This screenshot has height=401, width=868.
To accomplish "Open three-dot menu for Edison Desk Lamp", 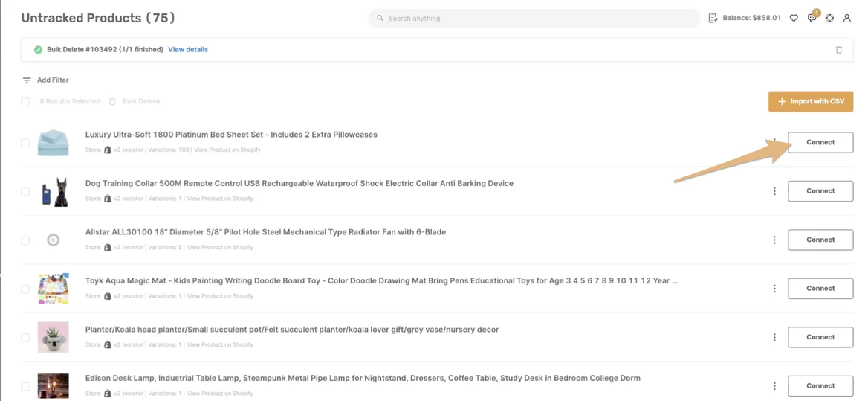I will tap(774, 386).
